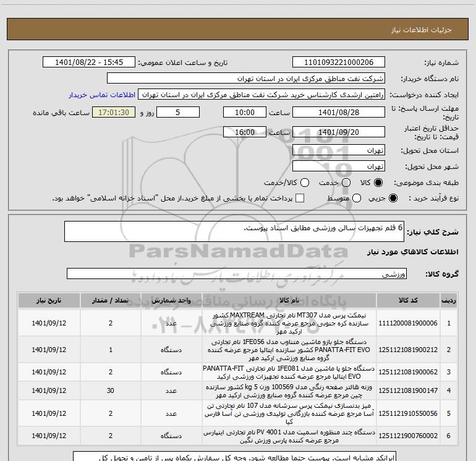Click the واحد شمارش column header

coord(171,301)
